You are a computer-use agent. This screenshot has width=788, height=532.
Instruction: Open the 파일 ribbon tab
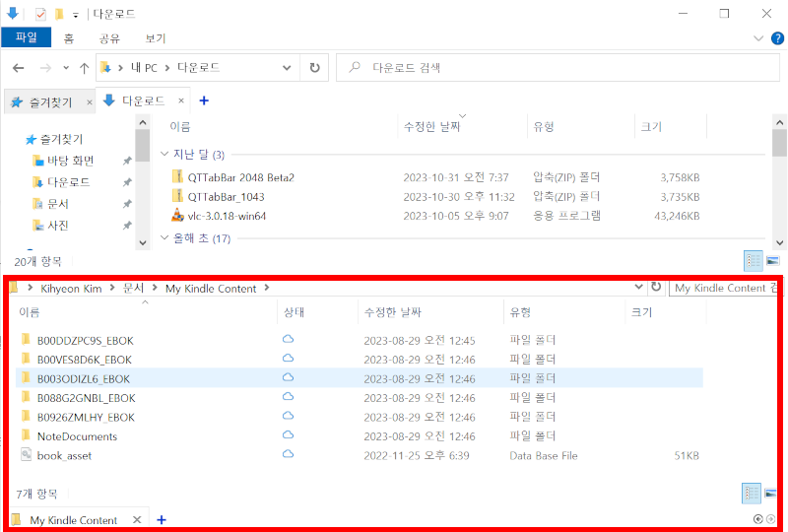pos(27,37)
